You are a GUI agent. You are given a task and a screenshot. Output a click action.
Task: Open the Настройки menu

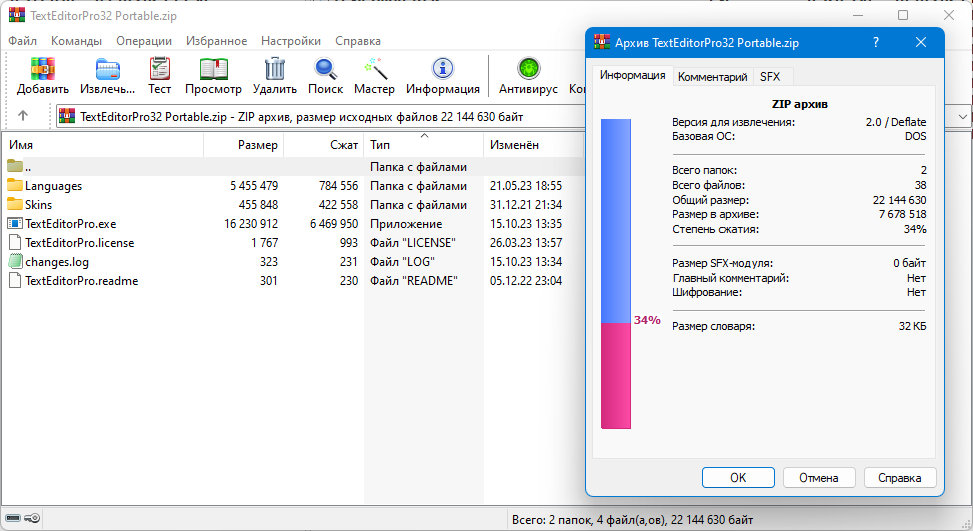click(291, 41)
